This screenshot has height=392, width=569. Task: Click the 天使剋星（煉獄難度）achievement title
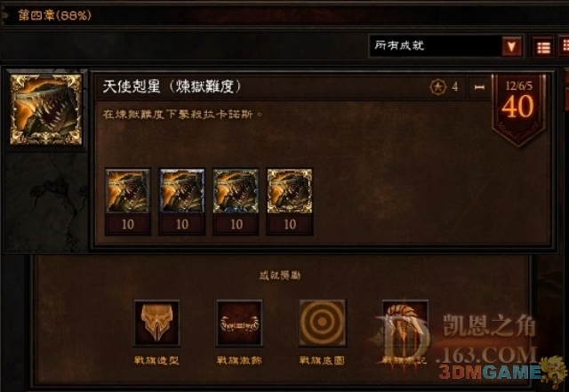click(x=172, y=86)
